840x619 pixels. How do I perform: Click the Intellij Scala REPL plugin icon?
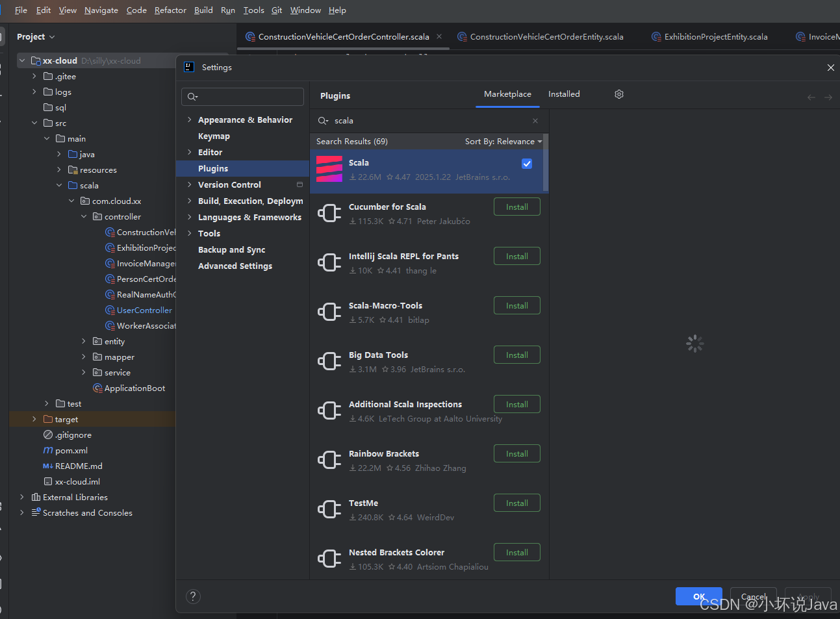pos(329,262)
